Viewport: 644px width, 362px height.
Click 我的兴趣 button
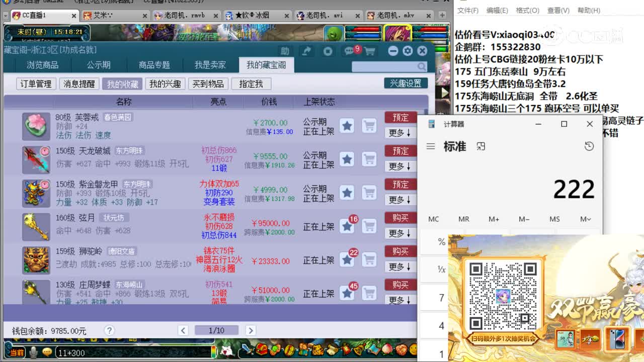pos(165,84)
